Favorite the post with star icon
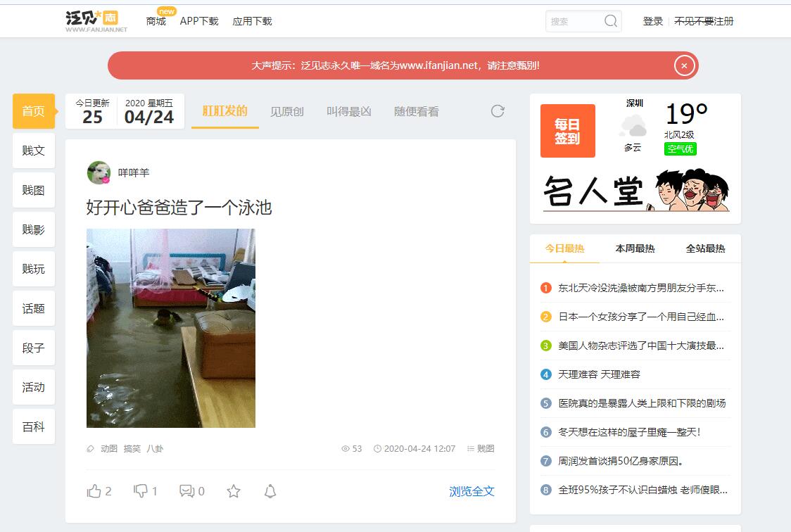The width and height of the screenshot is (791, 532). click(234, 491)
